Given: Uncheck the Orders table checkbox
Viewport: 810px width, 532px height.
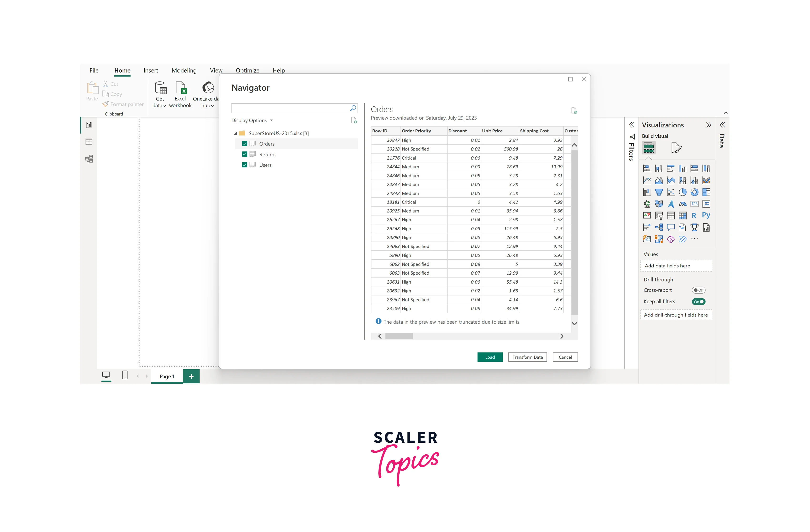Looking at the screenshot, I should [x=244, y=144].
